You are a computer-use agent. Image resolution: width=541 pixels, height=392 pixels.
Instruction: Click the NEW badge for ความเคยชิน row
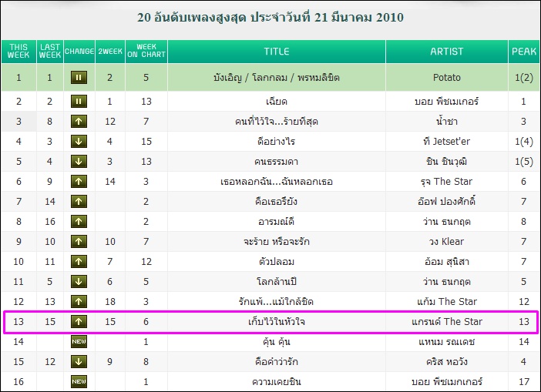coord(79,382)
